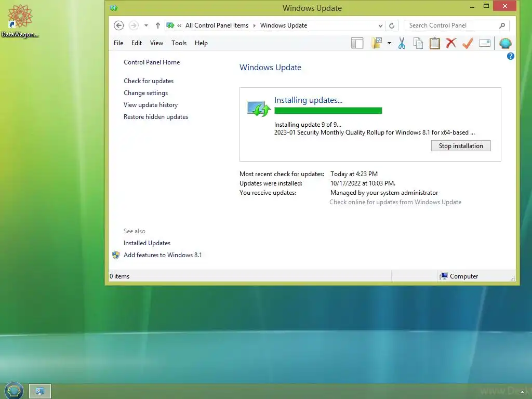Screen dimensions: 532x399
Task: Click the 2023-01 Security Monthly Quality Rollup text
Action: click(374, 132)
